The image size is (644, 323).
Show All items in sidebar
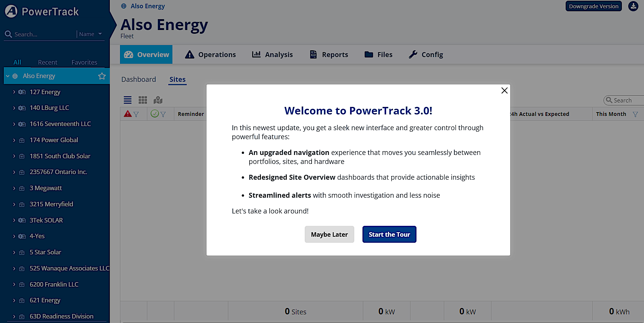17,62
